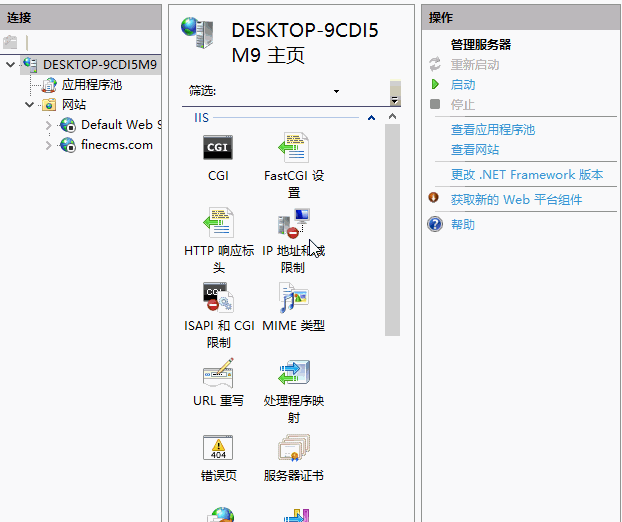Image resolution: width=622 pixels, height=522 pixels.
Task: Select 应用程序池 in connections tree
Action: tap(91, 85)
